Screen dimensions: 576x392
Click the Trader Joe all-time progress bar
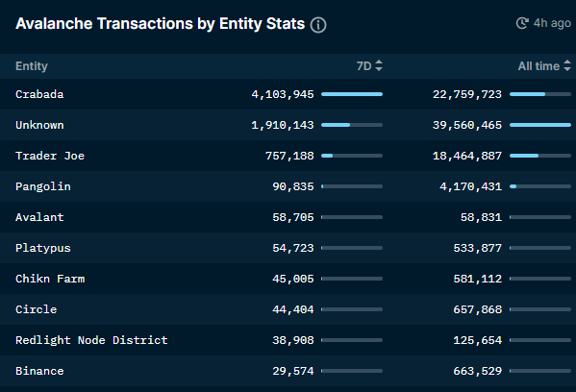540,156
